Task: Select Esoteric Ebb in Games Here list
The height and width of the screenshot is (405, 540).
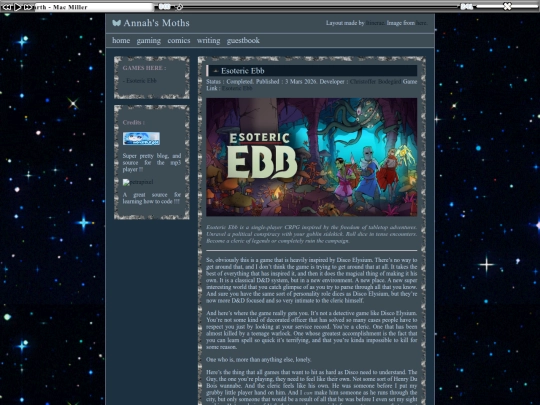Action: tap(141, 81)
